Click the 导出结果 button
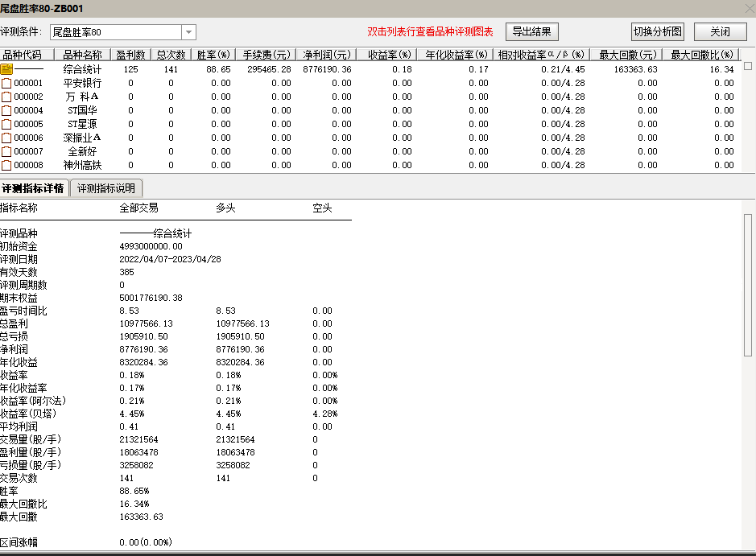 tap(532, 32)
